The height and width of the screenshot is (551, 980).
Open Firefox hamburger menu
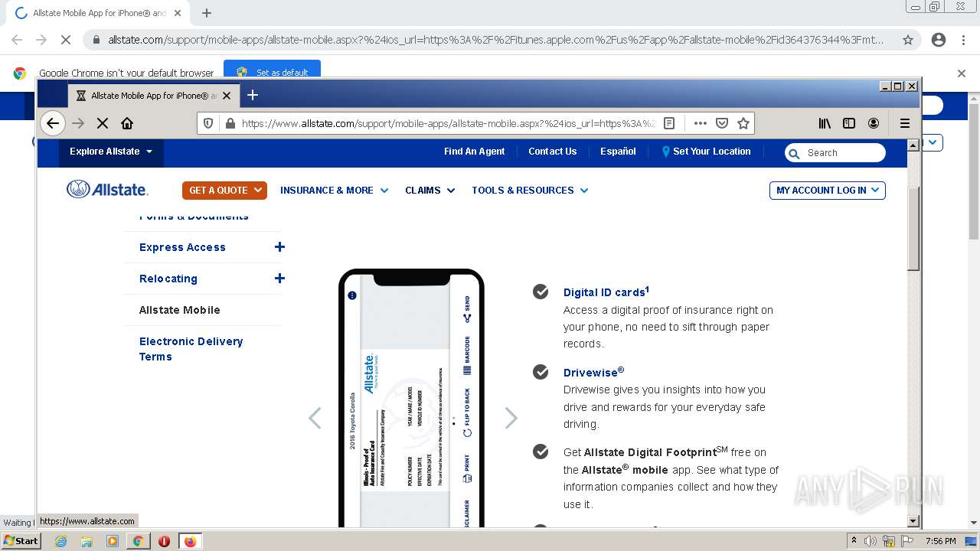[905, 123]
